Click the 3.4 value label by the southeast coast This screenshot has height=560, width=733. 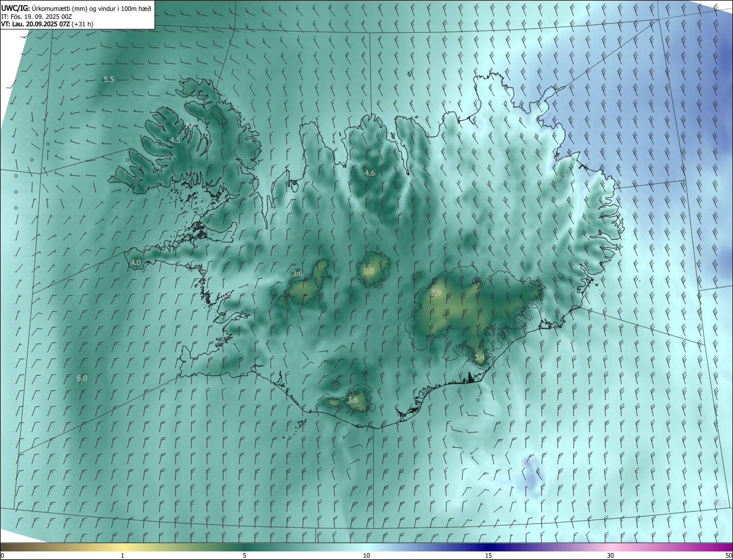(479, 358)
